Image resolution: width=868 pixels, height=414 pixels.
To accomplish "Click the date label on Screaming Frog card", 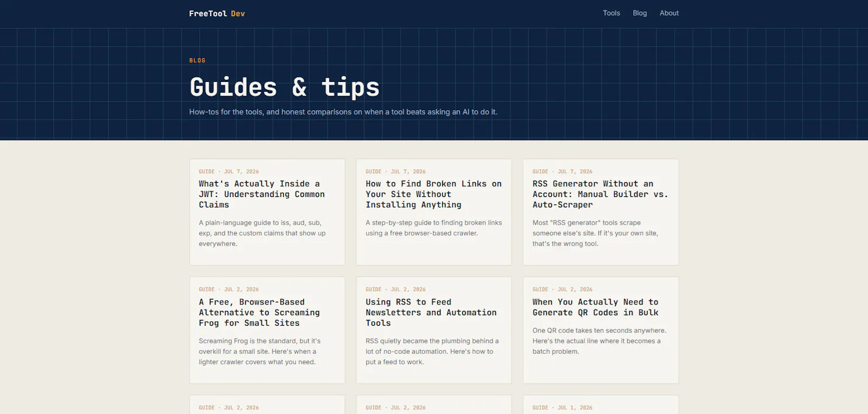I will (228, 290).
